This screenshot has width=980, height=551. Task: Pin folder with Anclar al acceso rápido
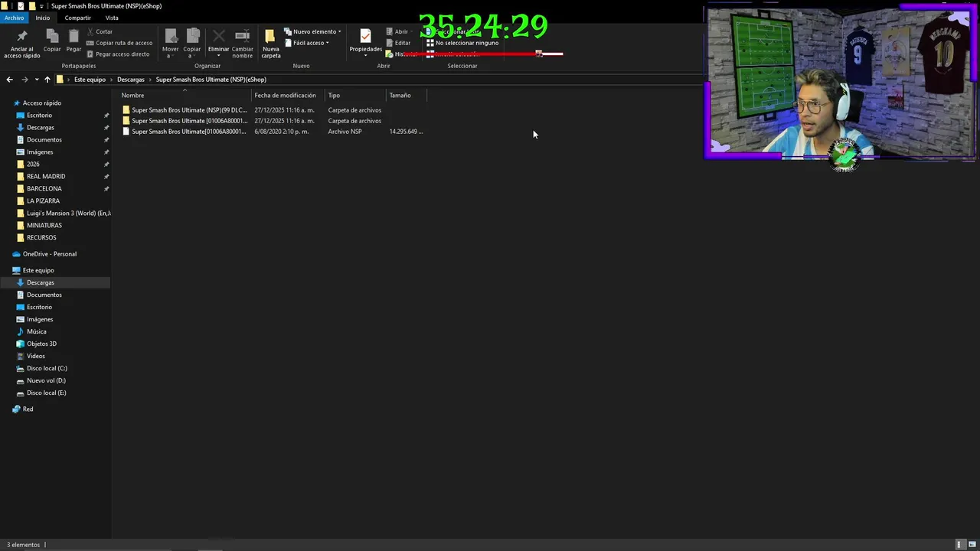click(x=21, y=44)
